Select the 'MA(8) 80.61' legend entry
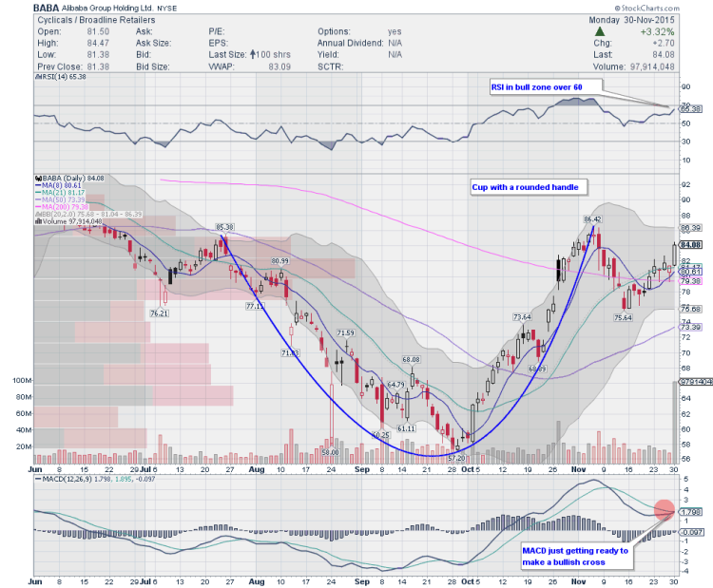Screen dimensions: 713x588 click(x=58, y=185)
